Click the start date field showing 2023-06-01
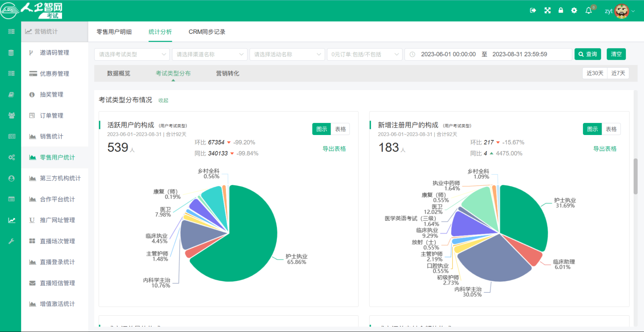The image size is (644, 332). pyautogui.click(x=448, y=54)
